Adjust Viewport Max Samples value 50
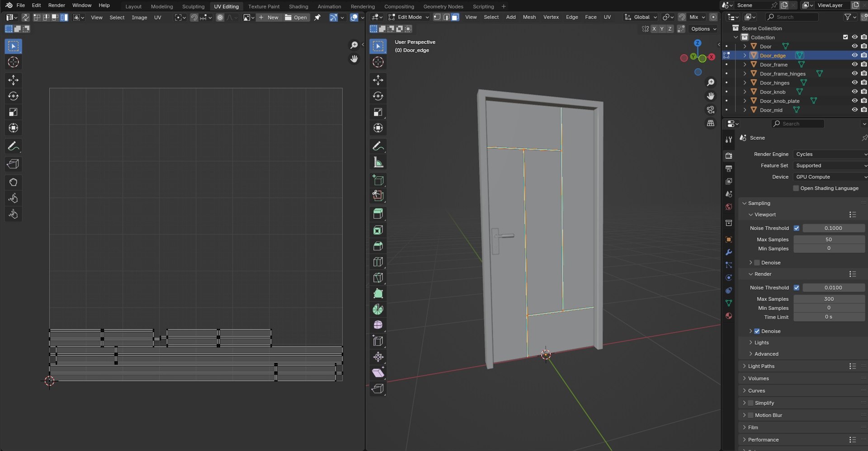This screenshot has width=868, height=451. tap(829, 240)
